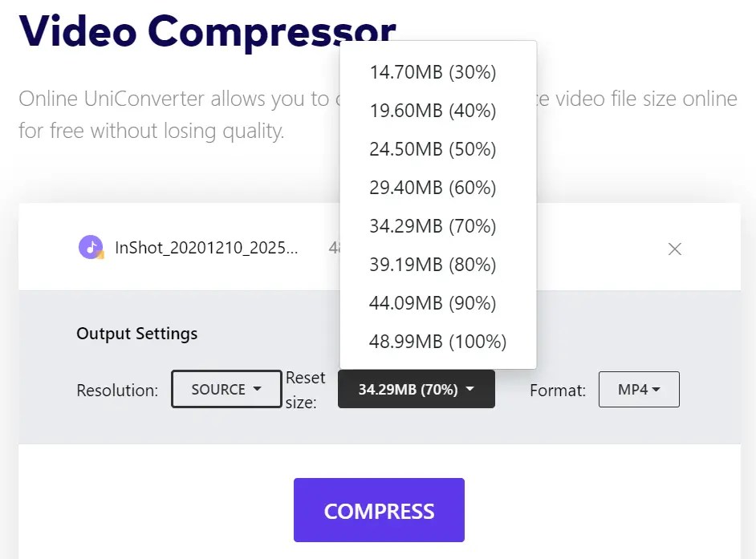756x559 pixels.
Task: Select 34.29MB (70%) compression size
Action: [x=433, y=226]
